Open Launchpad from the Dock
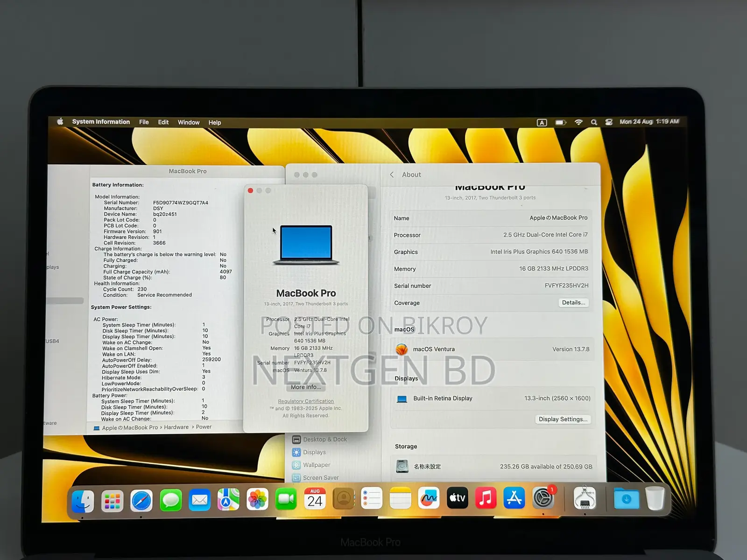The height and width of the screenshot is (560, 747). point(112,501)
